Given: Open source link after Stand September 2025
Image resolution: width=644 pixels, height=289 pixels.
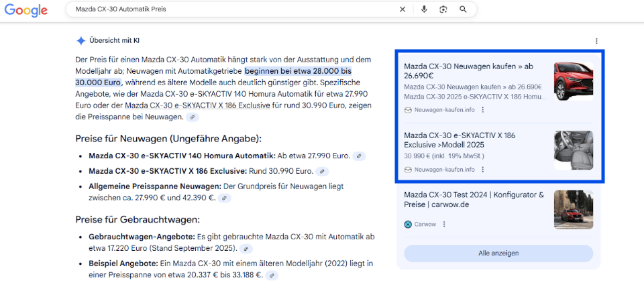Looking at the screenshot, I should [246, 249].
